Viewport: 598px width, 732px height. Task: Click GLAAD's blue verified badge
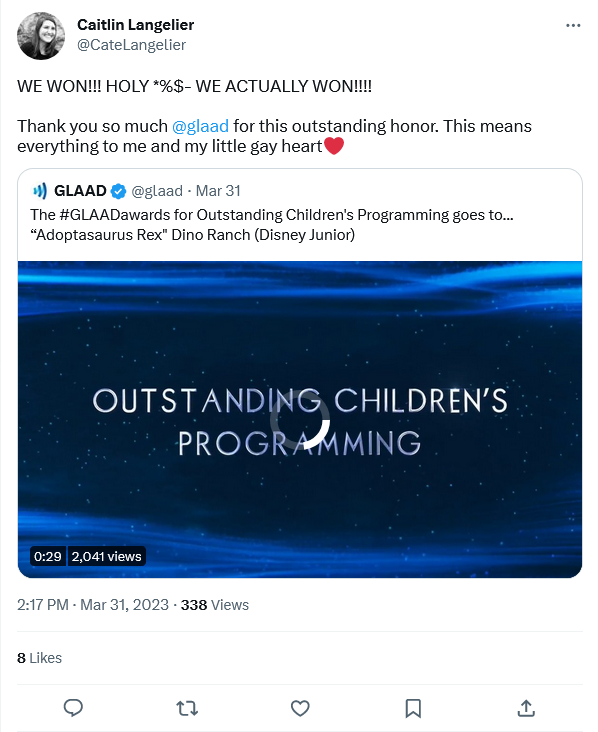point(119,191)
